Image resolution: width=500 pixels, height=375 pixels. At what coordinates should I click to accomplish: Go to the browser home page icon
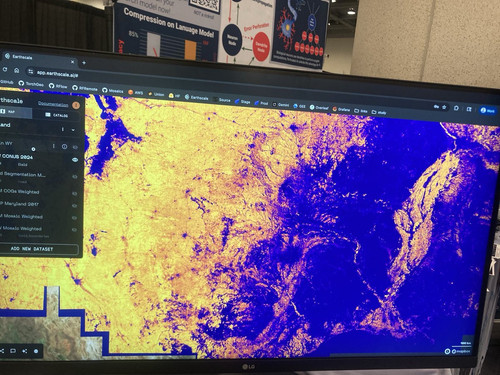coord(16,70)
